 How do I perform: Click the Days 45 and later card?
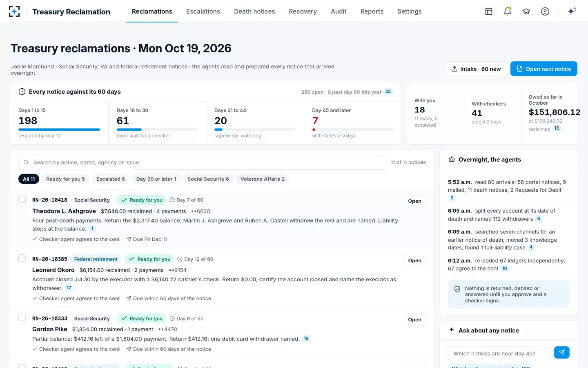353,123
